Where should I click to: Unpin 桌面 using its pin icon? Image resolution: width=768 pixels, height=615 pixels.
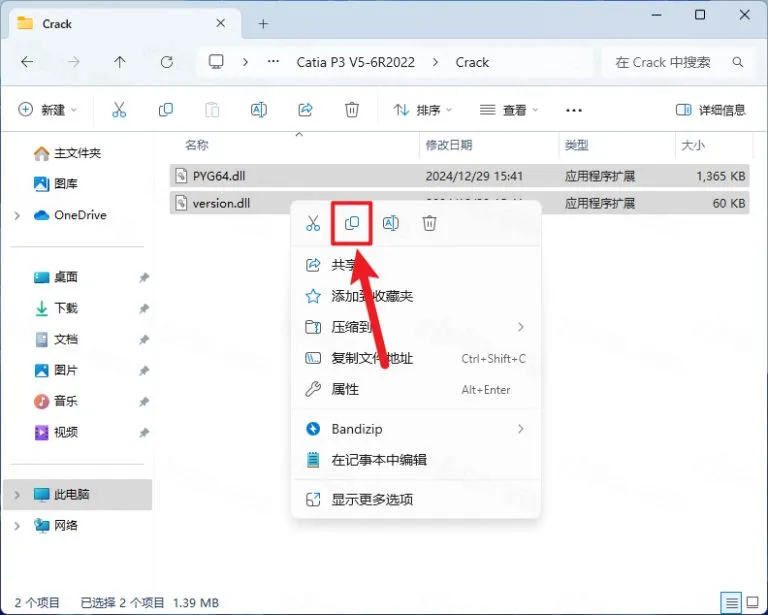click(144, 278)
